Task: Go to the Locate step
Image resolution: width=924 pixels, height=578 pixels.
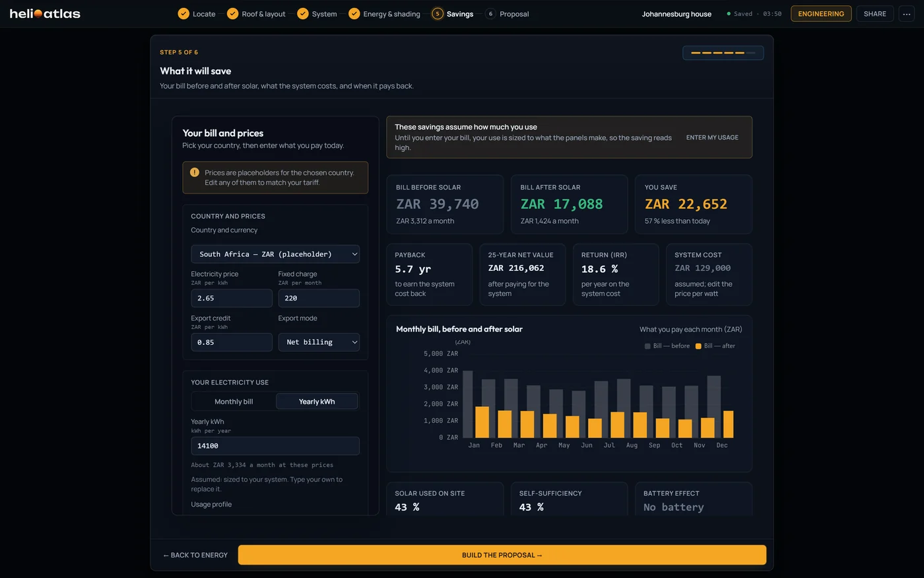Action: [x=197, y=14]
